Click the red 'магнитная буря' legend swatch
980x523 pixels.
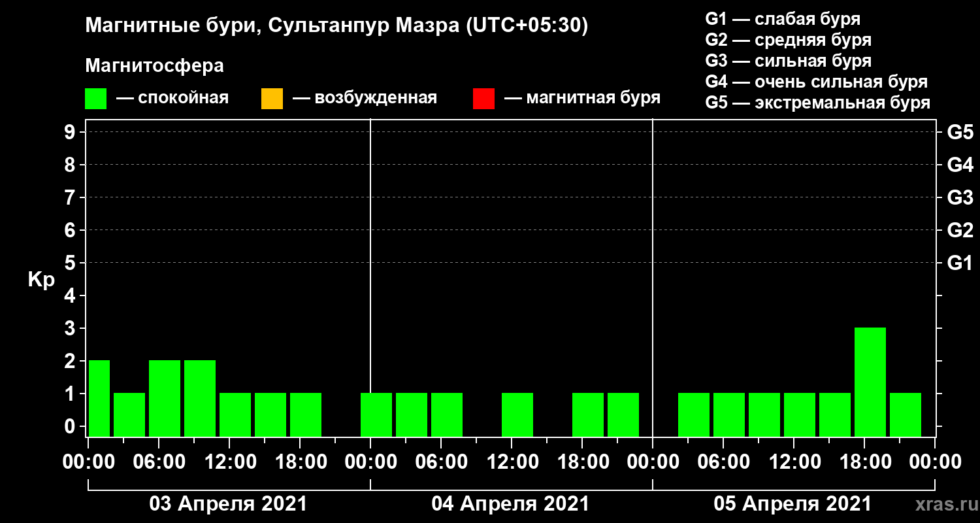pos(483,99)
